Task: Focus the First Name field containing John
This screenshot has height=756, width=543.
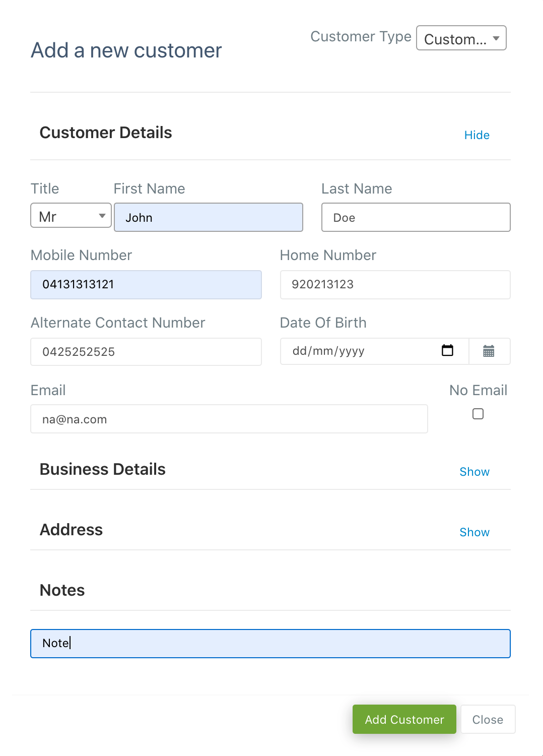Action: (209, 217)
